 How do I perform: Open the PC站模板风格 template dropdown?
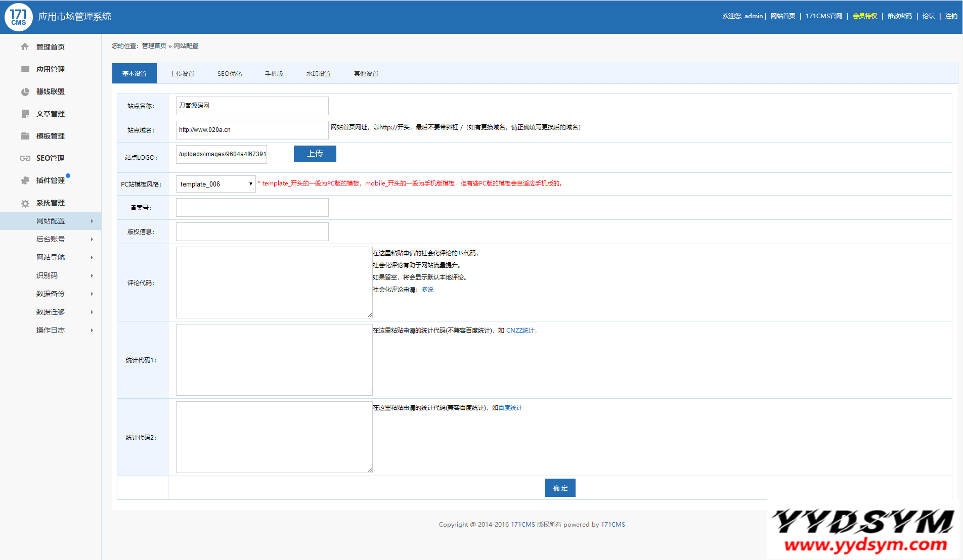tap(215, 184)
